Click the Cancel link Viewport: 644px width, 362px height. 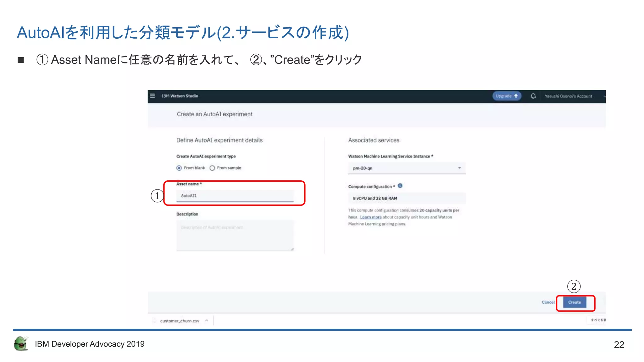click(548, 302)
